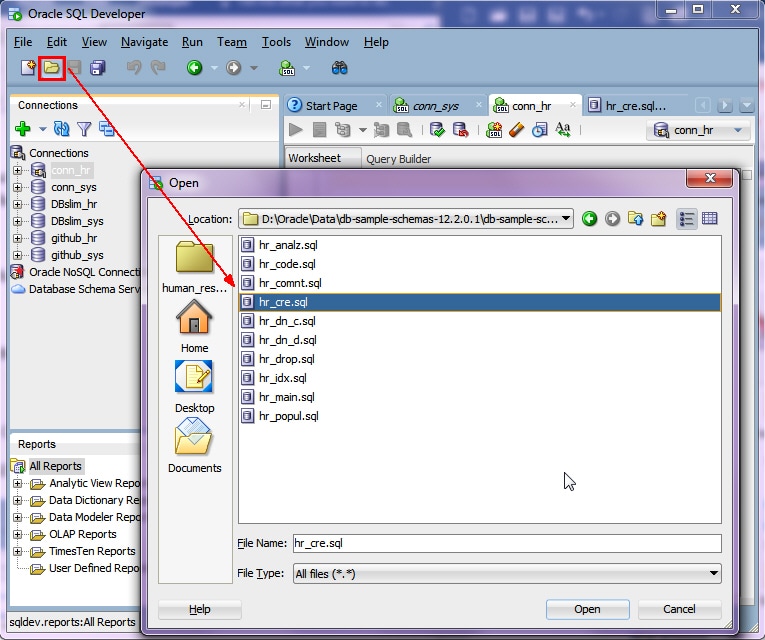765x640 pixels.
Task: Click the green plus New Connection icon
Action: coord(23,129)
